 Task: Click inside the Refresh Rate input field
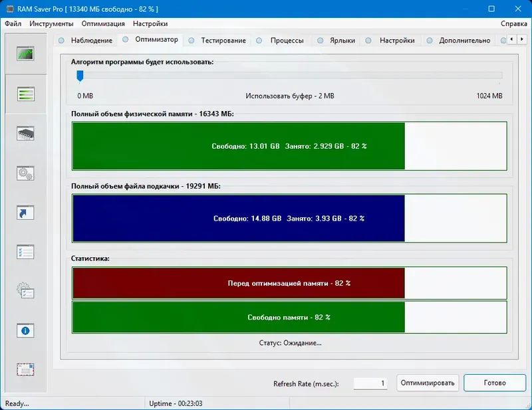point(369,383)
